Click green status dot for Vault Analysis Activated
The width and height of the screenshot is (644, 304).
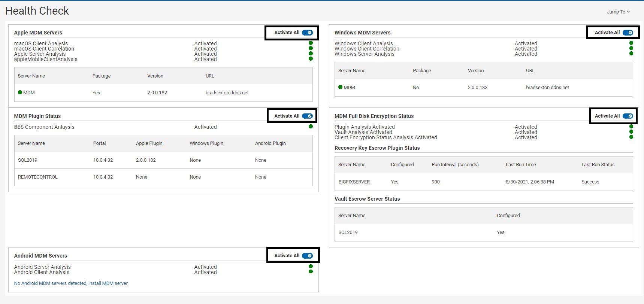pyautogui.click(x=631, y=132)
